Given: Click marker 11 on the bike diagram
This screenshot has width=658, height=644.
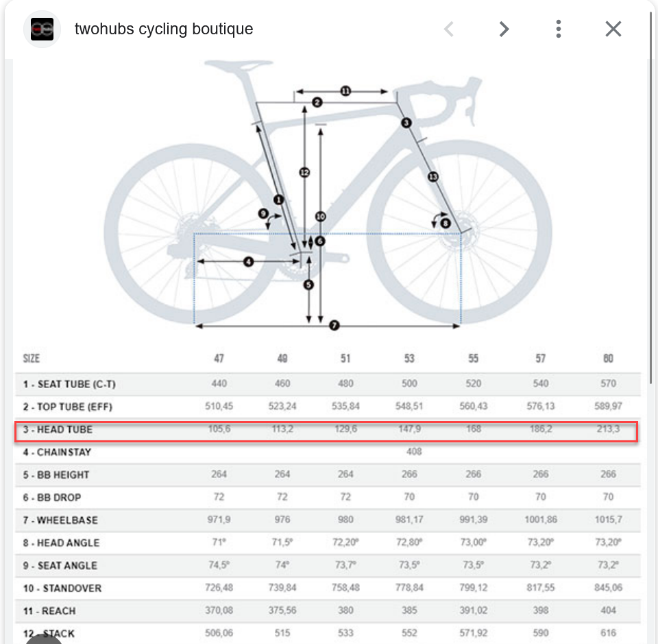Looking at the screenshot, I should point(345,91).
